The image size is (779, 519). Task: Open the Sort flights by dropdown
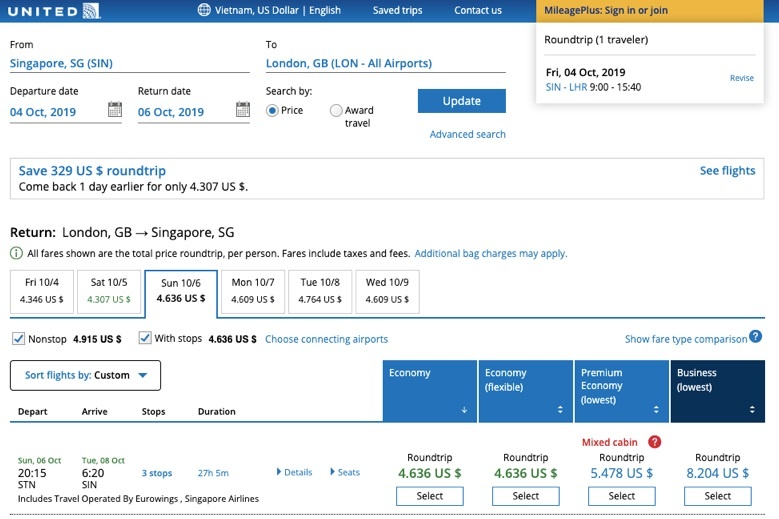85,375
